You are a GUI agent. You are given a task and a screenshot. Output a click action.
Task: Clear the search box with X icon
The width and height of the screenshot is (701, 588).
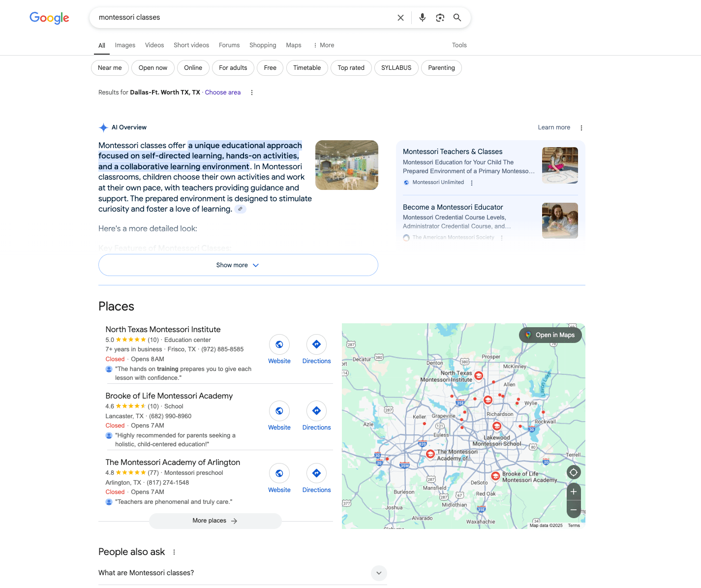(x=400, y=18)
